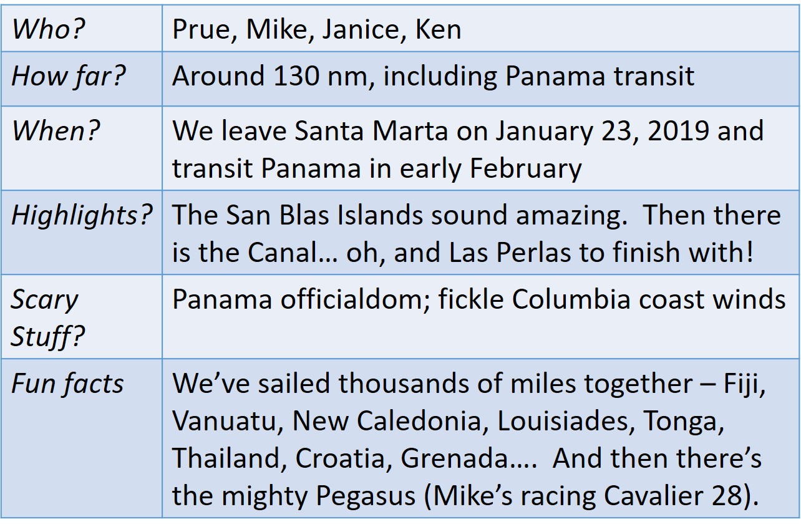This screenshot has height=532, width=801.
Task: Click the "Who?" label cell
Action: 48,30
